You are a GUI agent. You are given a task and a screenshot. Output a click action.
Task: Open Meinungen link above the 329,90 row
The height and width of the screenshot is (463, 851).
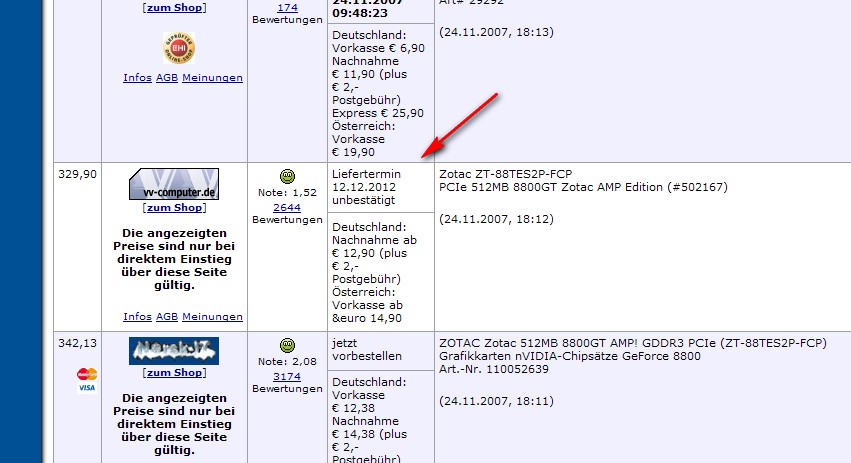[x=212, y=78]
